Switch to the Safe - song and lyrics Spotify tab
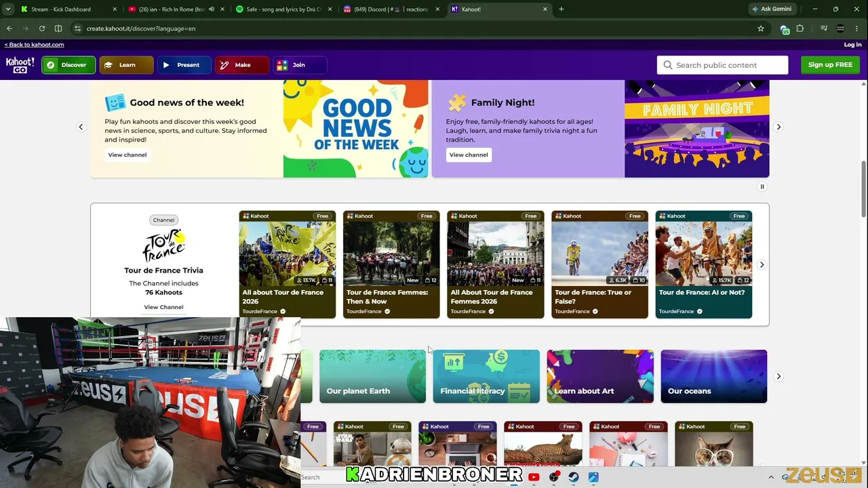The image size is (868, 488). (x=283, y=9)
